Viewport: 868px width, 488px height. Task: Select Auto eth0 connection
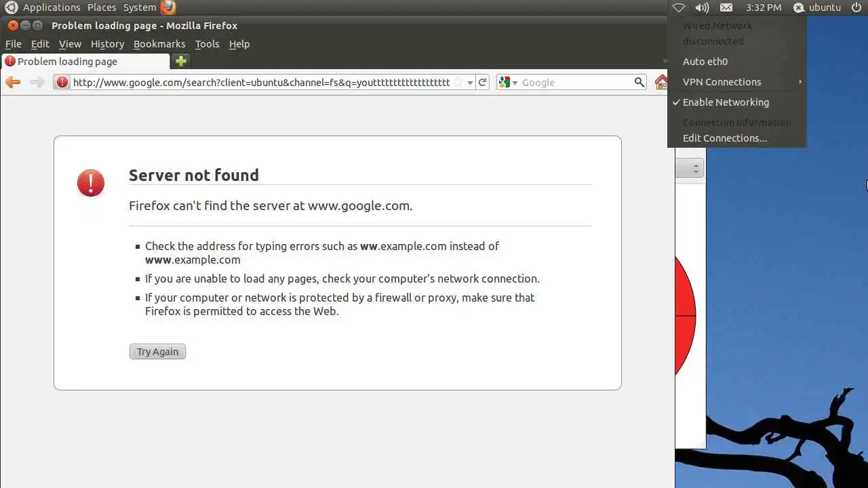point(737,62)
